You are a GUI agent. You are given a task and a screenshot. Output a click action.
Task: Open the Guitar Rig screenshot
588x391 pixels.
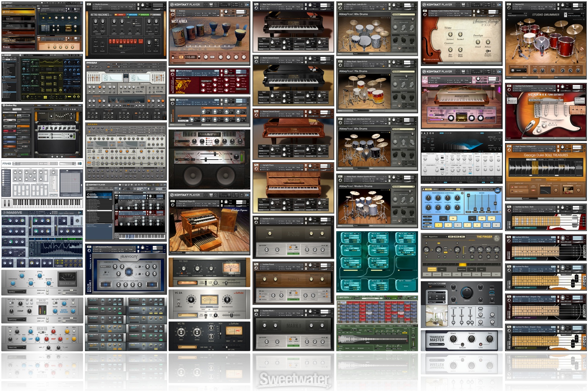[42, 131]
